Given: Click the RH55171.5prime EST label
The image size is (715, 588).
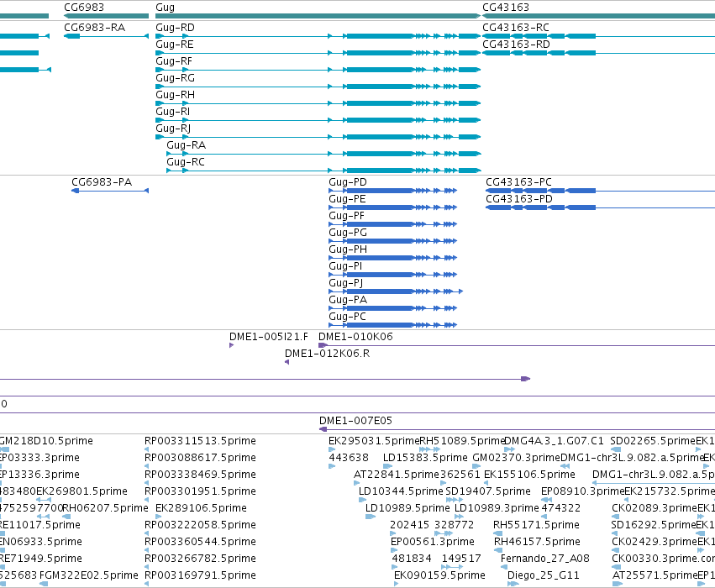Looking at the screenshot, I should click(536, 525).
